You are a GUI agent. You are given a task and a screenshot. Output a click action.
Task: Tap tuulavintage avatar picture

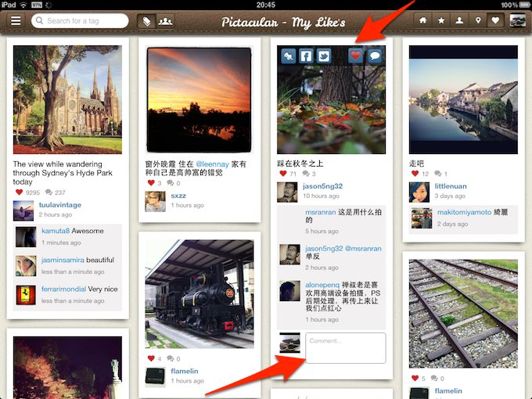click(23, 210)
